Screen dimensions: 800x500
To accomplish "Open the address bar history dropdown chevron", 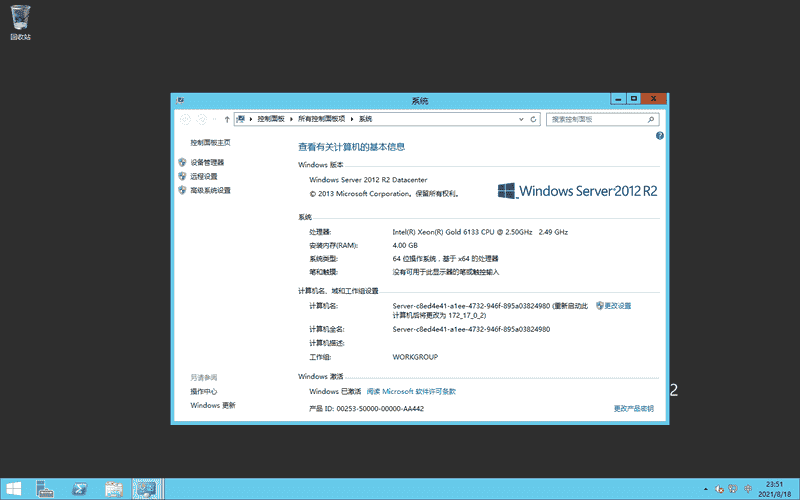I will tap(521, 119).
